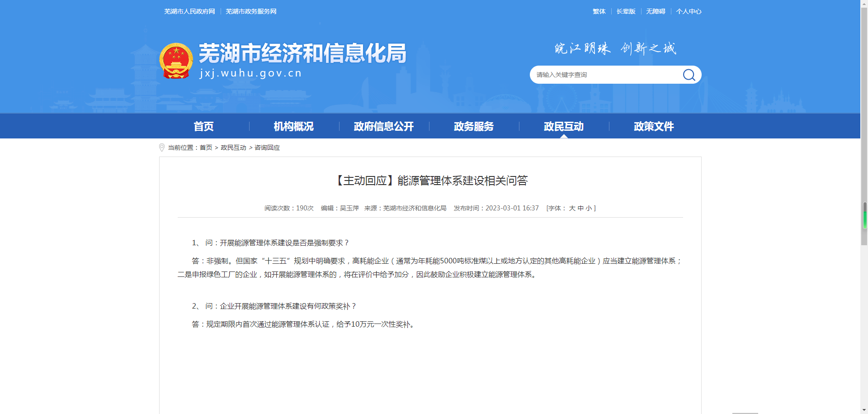The height and width of the screenshot is (414, 868).
Task: Open 个人中心 personal center
Action: [689, 11]
